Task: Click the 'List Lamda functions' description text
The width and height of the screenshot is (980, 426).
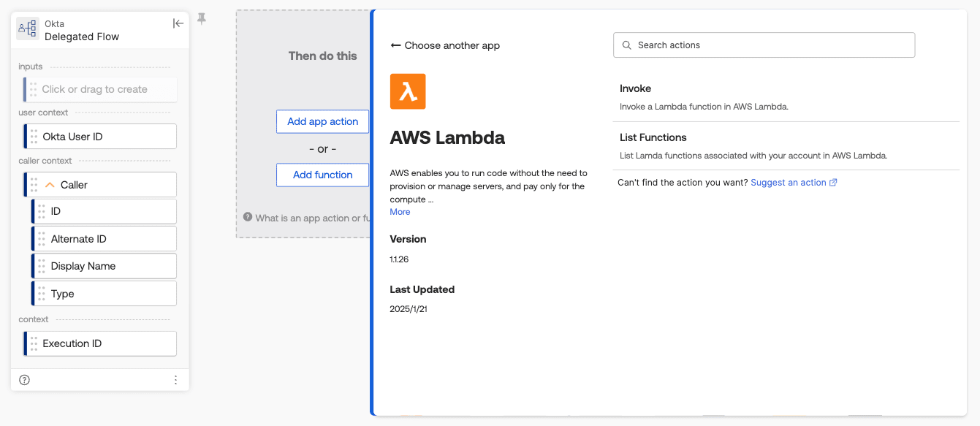Action: click(x=753, y=156)
